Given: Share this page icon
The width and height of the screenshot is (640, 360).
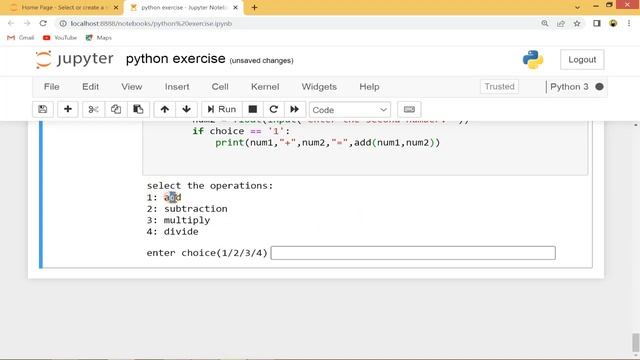Looking at the screenshot, I should pyautogui.click(x=561, y=24).
